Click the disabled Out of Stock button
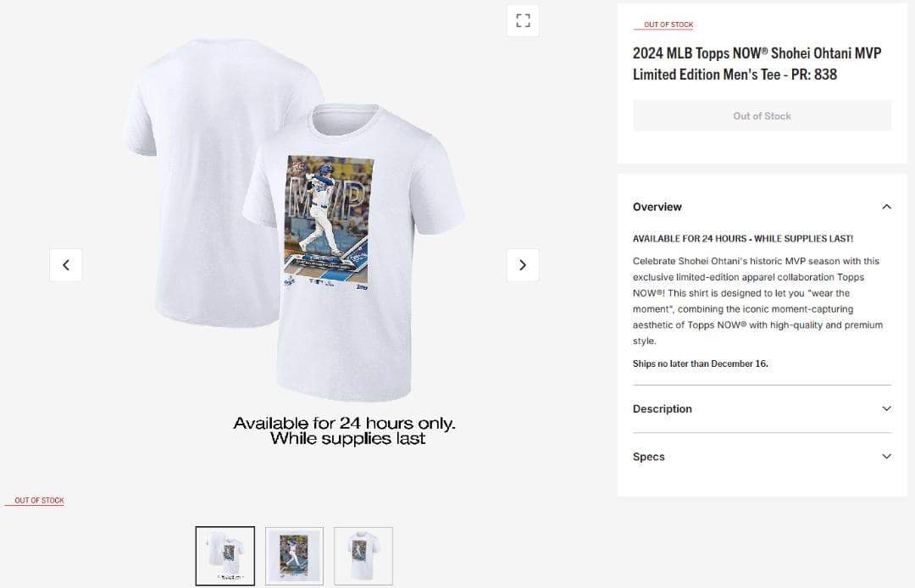 click(x=762, y=116)
